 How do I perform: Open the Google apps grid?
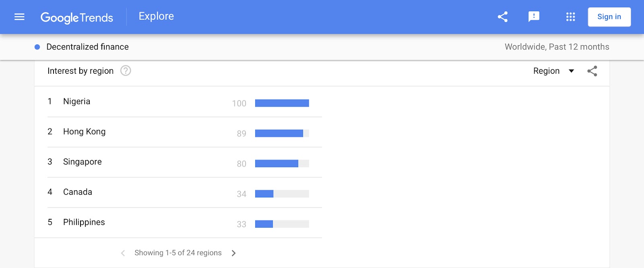pos(570,17)
